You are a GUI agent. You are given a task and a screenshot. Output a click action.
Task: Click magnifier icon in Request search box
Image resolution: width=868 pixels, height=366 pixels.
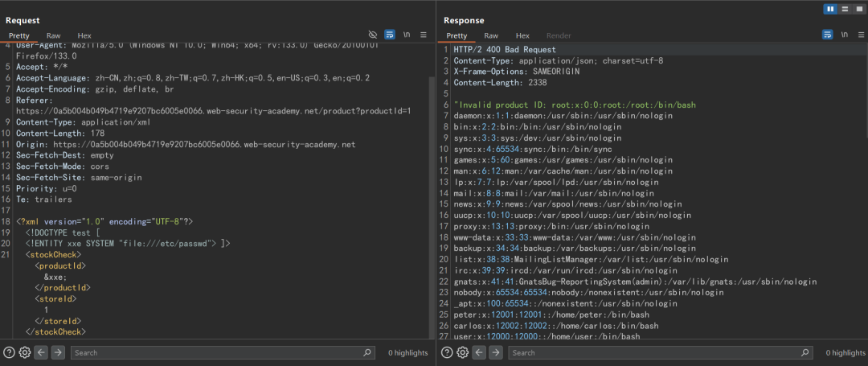click(x=367, y=352)
